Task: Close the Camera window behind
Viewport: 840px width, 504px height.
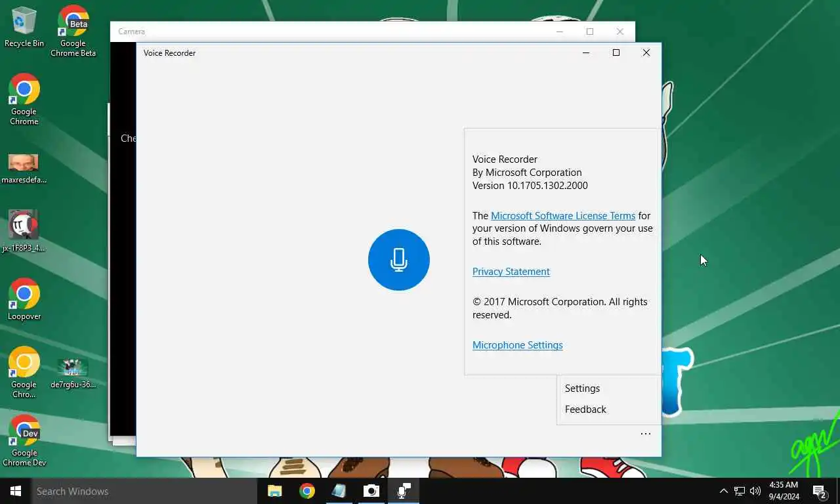Action: (x=620, y=31)
